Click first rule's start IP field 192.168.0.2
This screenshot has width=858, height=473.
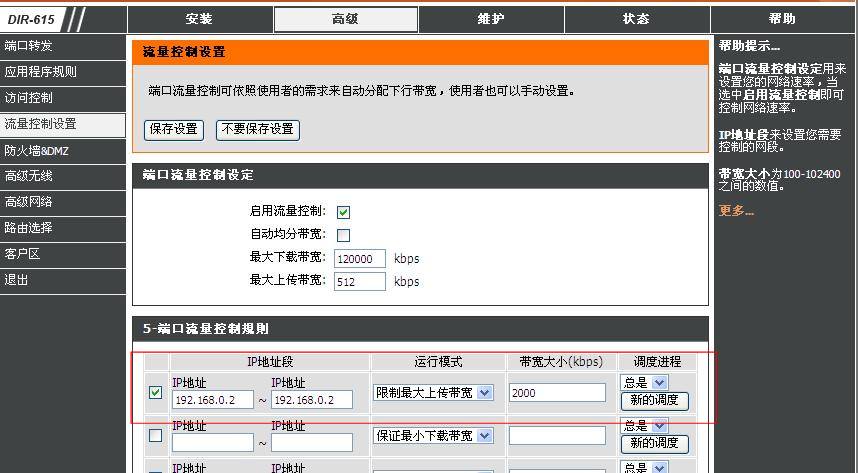(213, 400)
